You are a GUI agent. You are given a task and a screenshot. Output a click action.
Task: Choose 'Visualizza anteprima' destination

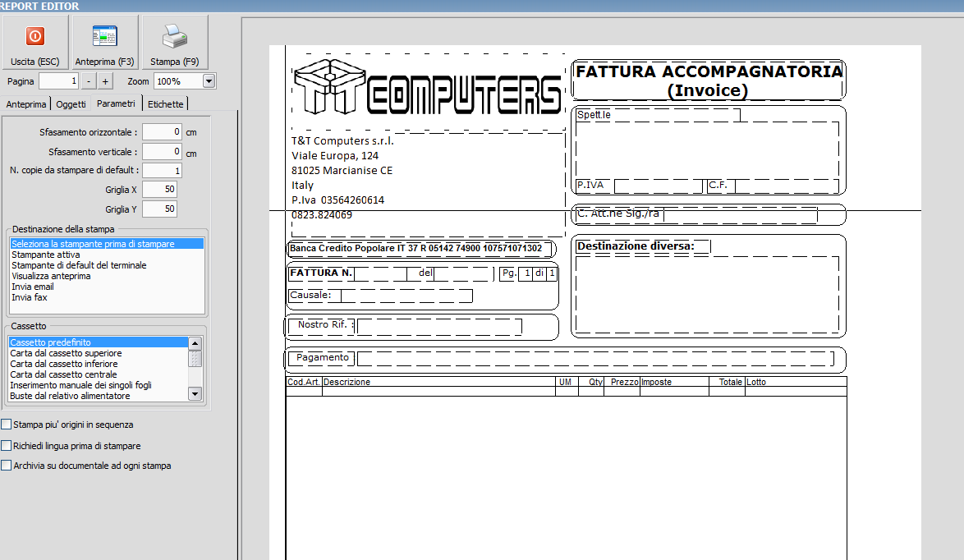[x=107, y=276]
